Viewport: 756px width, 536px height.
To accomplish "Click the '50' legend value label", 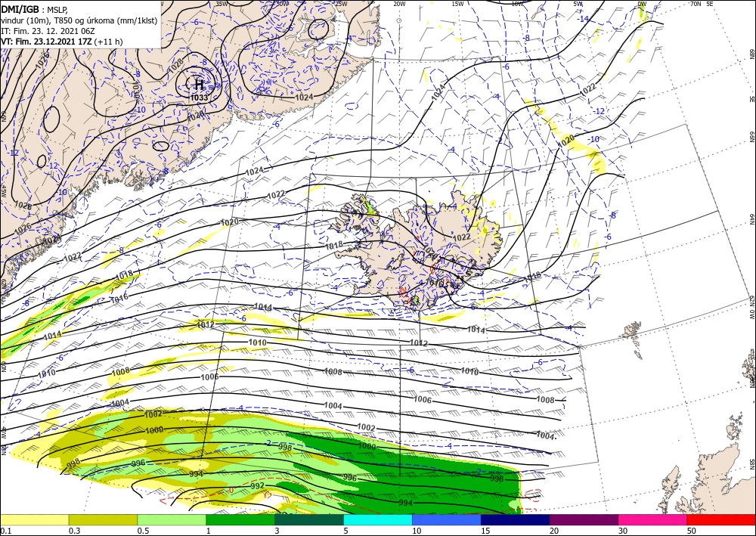I will (x=692, y=531).
